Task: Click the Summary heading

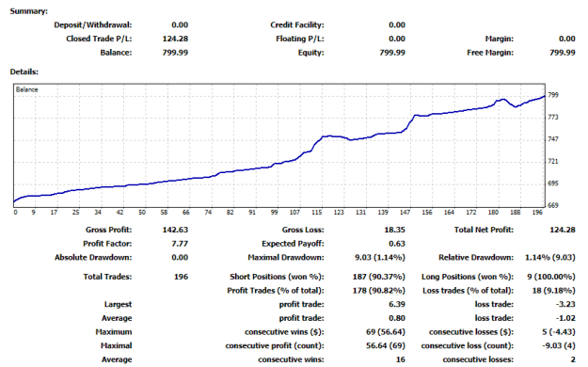Action: pos(29,11)
